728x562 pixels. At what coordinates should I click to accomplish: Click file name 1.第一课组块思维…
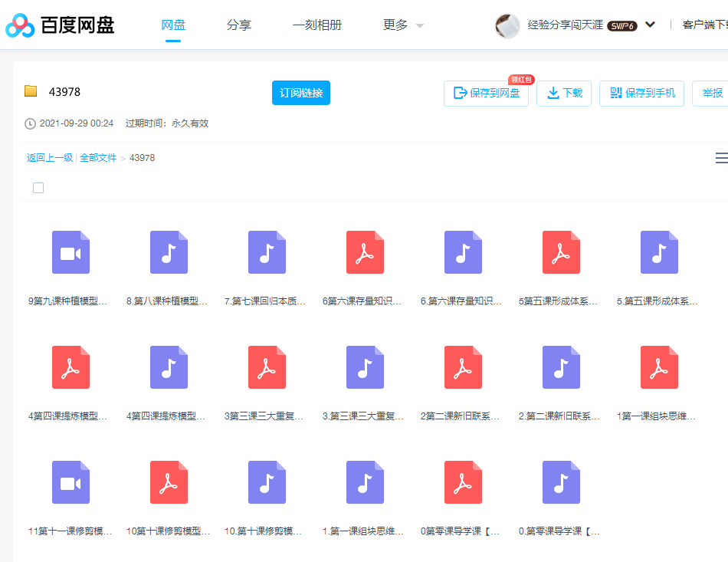(x=363, y=531)
